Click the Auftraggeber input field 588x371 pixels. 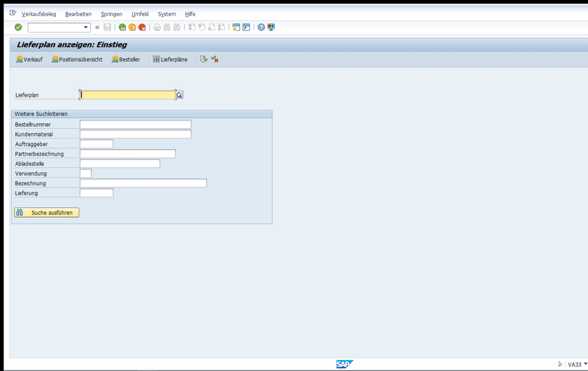97,144
